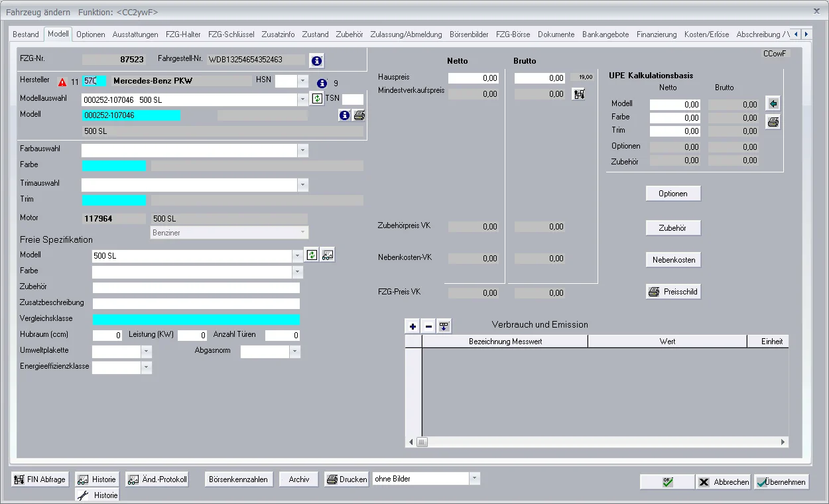
Task: Click the Nebenkosten button
Action: (x=673, y=260)
